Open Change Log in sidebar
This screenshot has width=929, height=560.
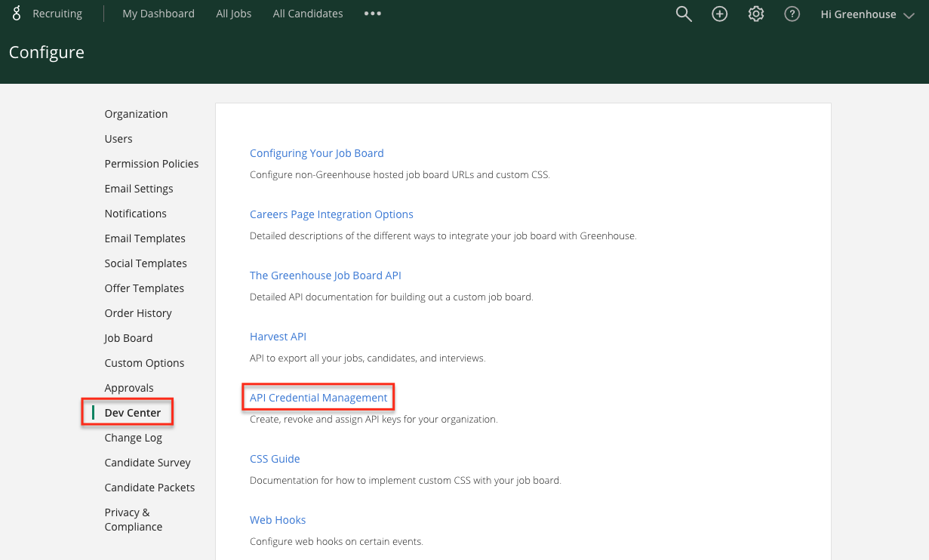(134, 438)
